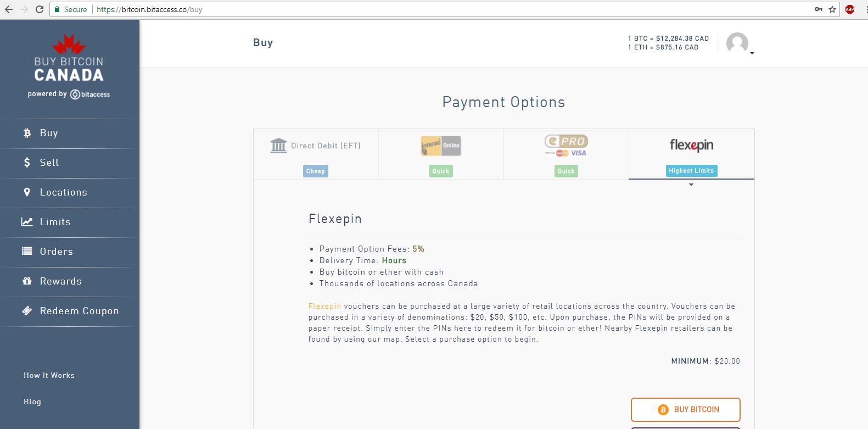Click the gift icon beside Rewards
Image resolution: width=868 pixels, height=429 pixels.
pos(27,281)
